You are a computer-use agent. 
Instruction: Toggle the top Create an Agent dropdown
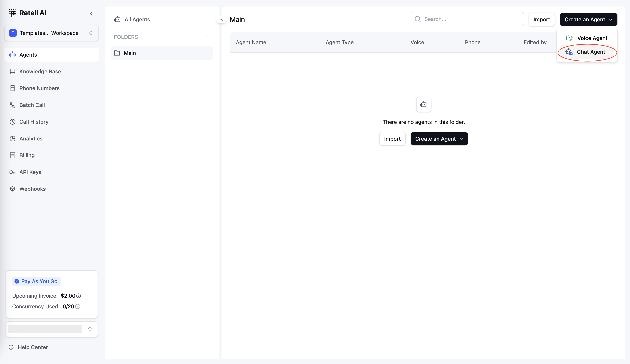pyautogui.click(x=588, y=19)
